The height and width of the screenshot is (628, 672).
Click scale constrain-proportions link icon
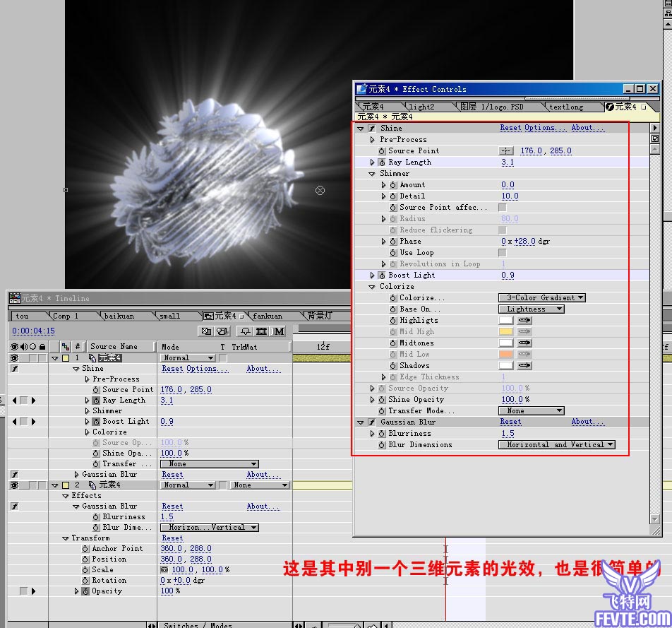tap(164, 570)
